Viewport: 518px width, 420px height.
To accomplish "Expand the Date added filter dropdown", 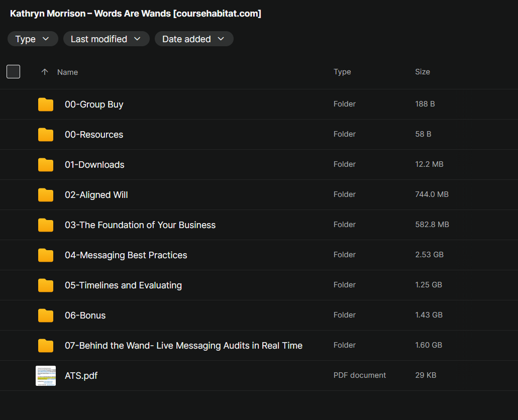I will point(193,39).
